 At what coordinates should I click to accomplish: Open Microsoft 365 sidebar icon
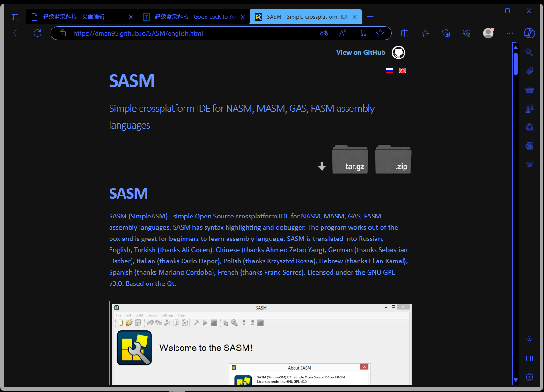(x=529, y=127)
